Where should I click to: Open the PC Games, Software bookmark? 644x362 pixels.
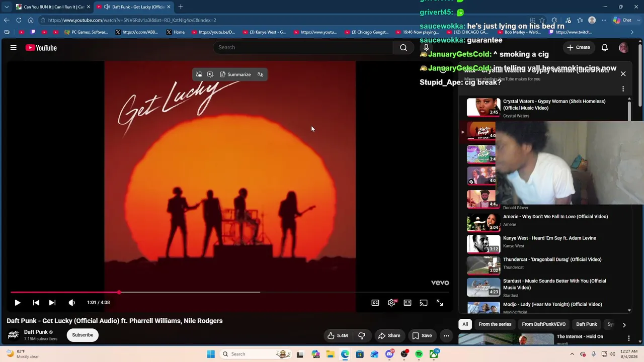(x=86, y=32)
